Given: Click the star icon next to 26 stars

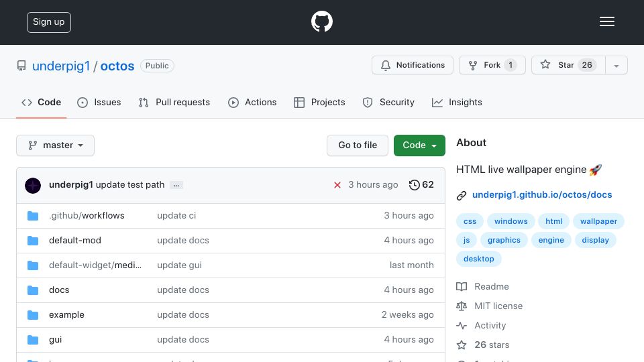Looking at the screenshot, I should 462,345.
